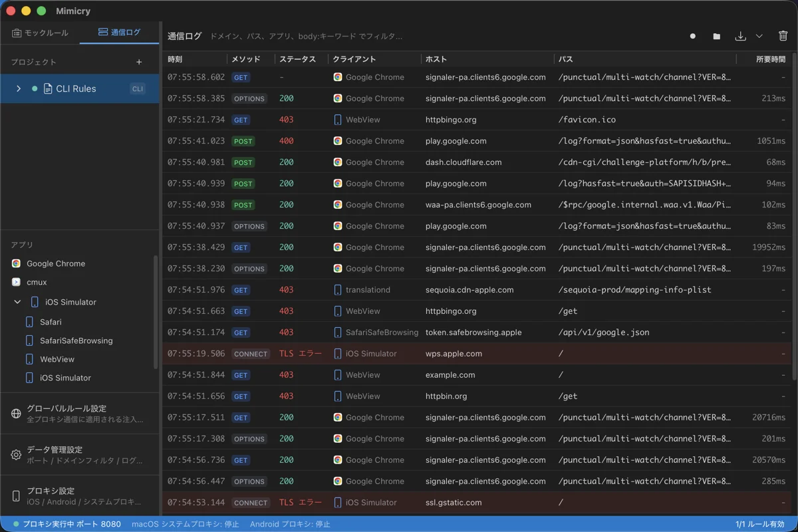Switch to the モックルール tab
Image resolution: width=798 pixels, height=532 pixels.
pos(40,33)
